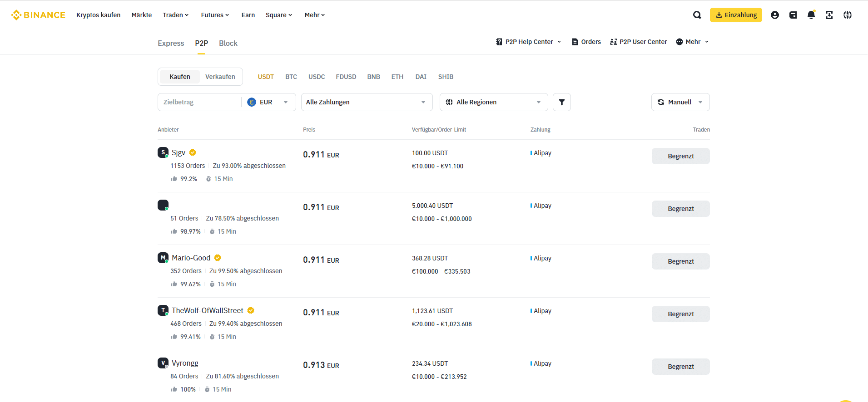Switch to the Block tab
Image resolution: width=868 pixels, height=402 pixels.
click(x=228, y=43)
